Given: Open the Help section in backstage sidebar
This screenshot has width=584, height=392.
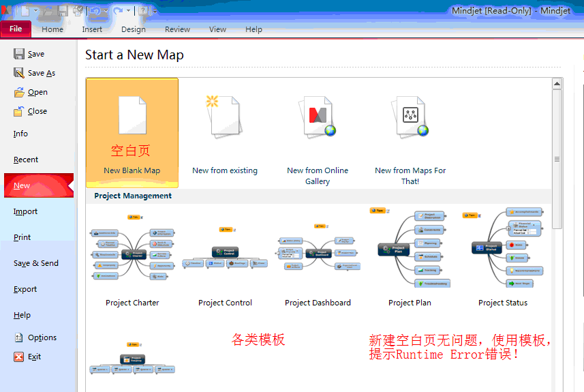Looking at the screenshot, I should click(22, 315).
